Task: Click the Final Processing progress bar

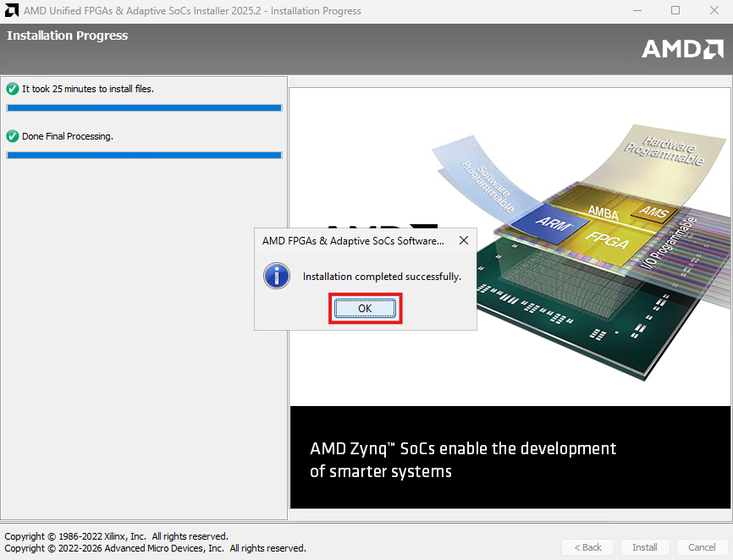Action: (144, 155)
